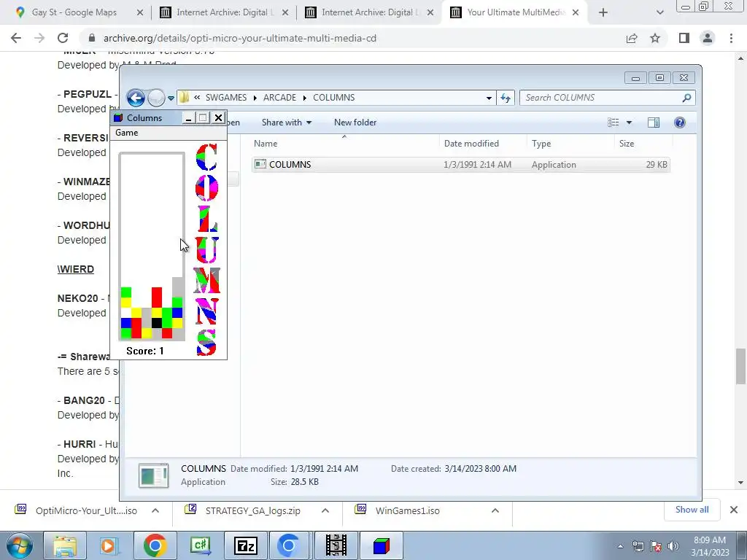This screenshot has height=560, width=747.
Task: Reload the archive.org page
Action: tap(63, 38)
